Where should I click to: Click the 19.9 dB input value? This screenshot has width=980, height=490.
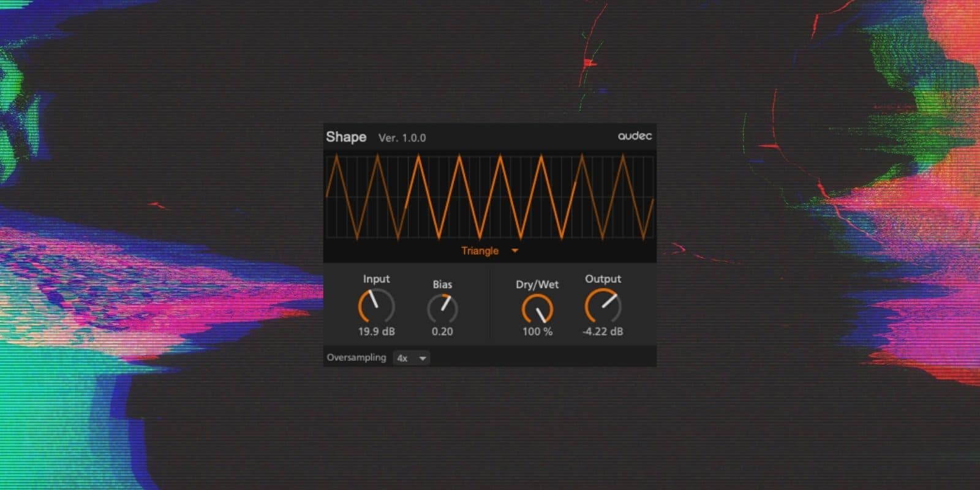(x=376, y=331)
